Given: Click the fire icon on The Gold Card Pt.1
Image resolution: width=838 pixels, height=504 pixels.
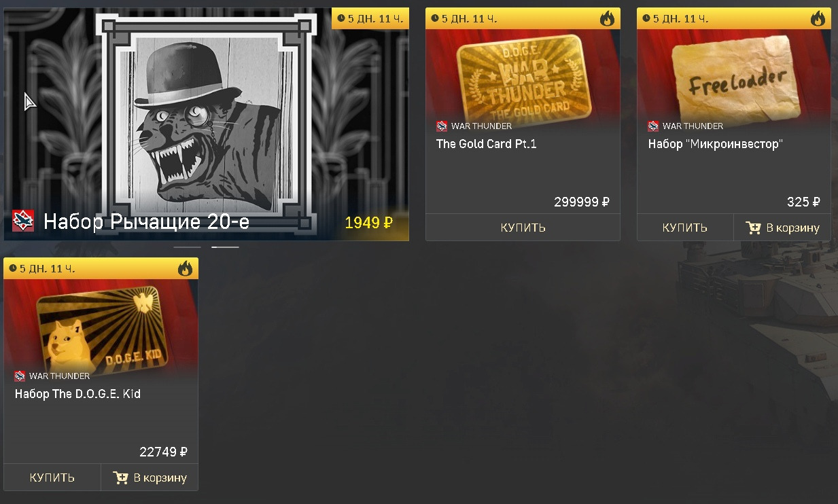Looking at the screenshot, I should tap(607, 18).
